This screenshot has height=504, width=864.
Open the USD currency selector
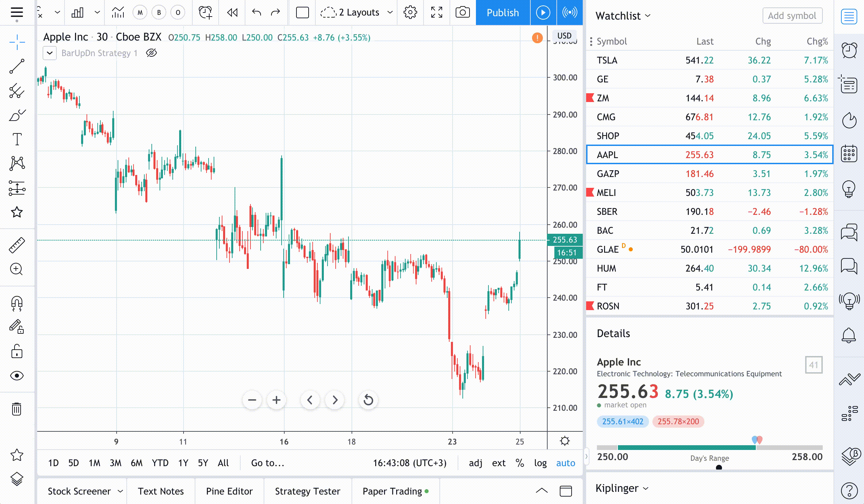coord(564,35)
